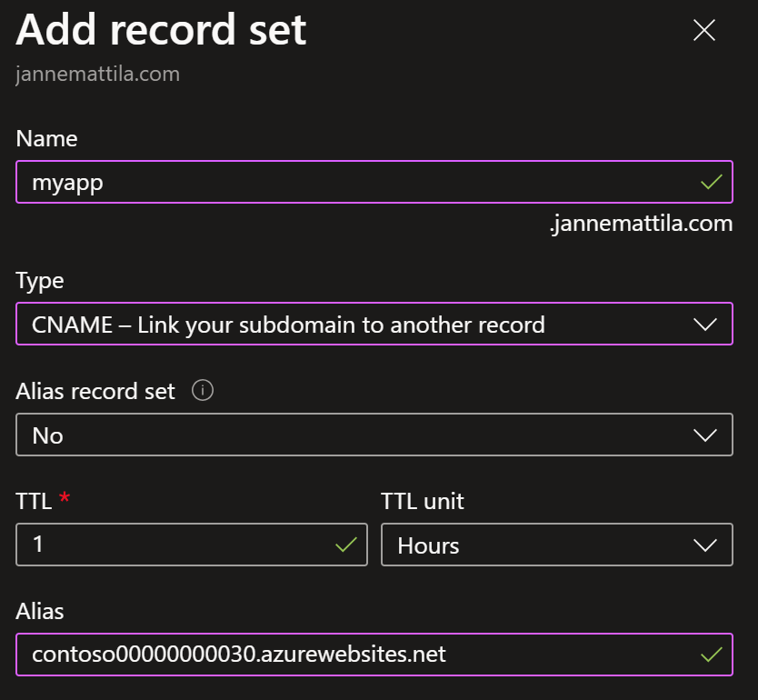
Task: Close the Add record set panel
Action: [703, 31]
